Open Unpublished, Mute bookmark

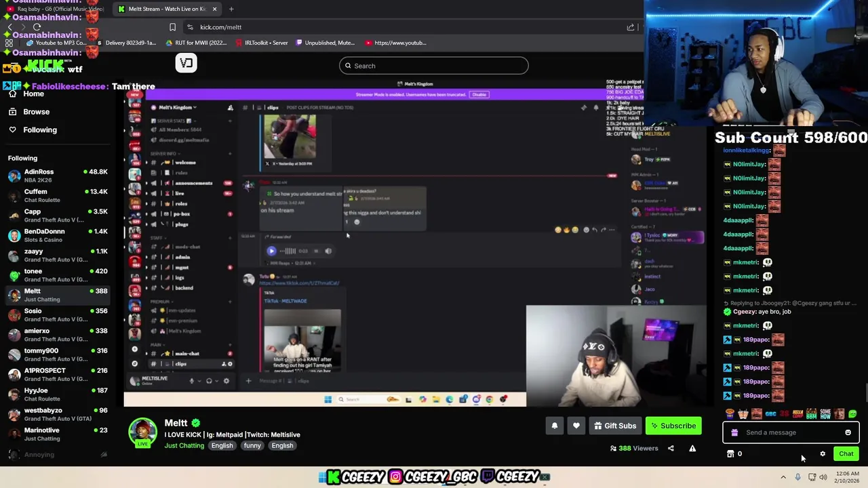tap(325, 43)
